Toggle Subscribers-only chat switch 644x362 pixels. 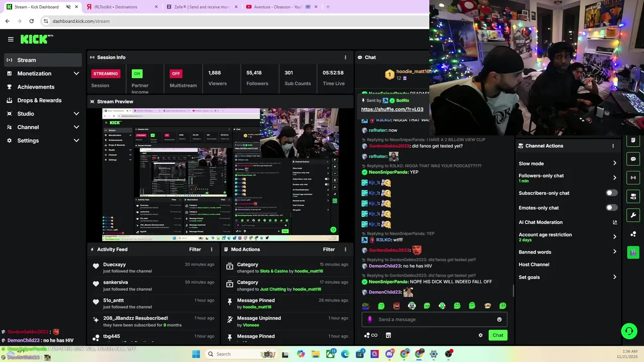pos(611,193)
